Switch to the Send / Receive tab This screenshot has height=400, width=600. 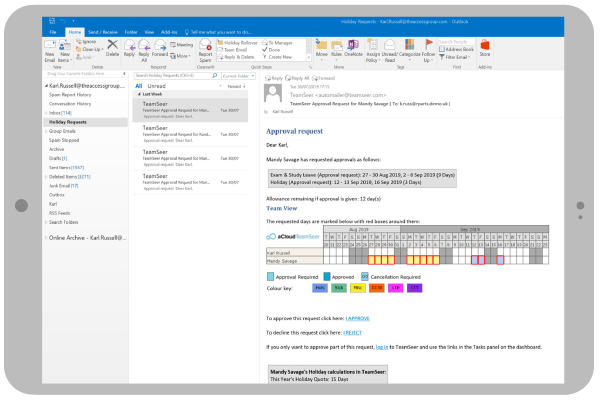103,32
